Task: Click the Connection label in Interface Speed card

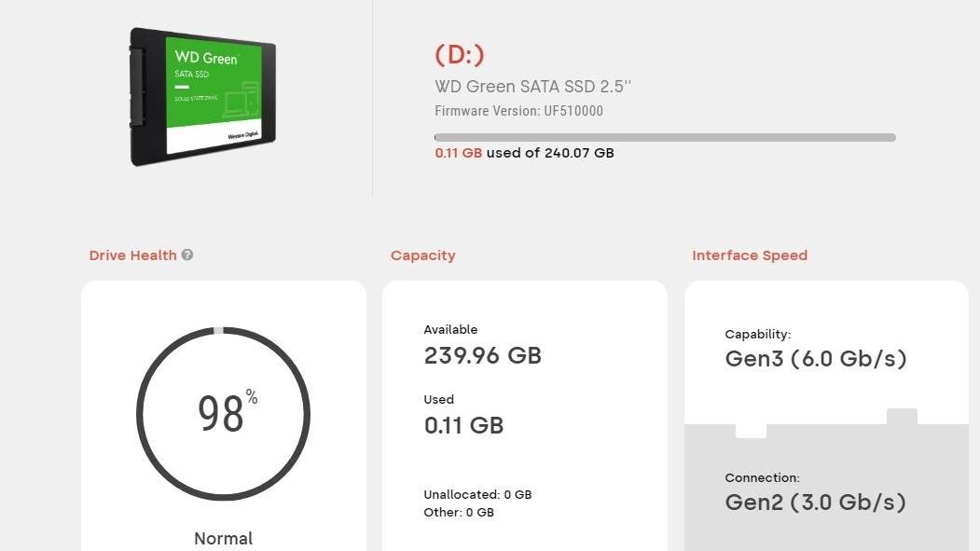Action: point(762,477)
